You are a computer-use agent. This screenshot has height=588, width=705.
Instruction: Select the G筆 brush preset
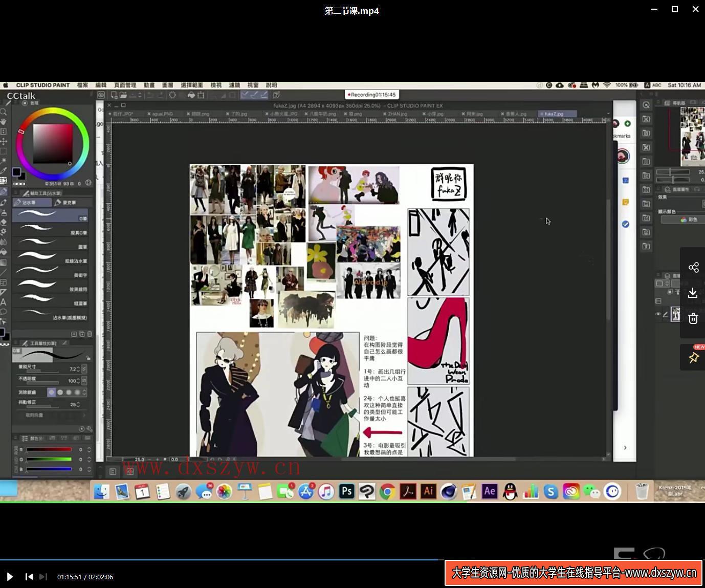[50, 215]
